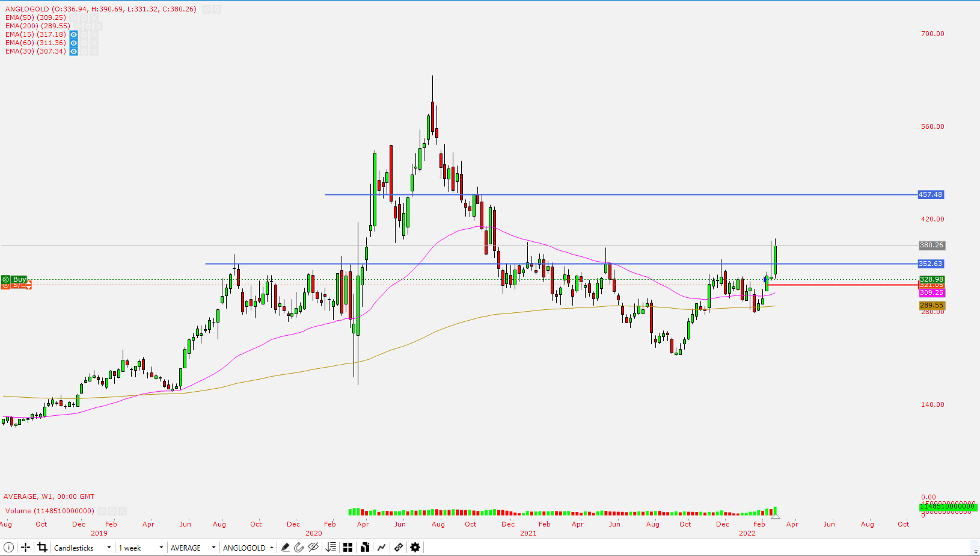The height and width of the screenshot is (556, 980).
Task: Click the hide-all-drawings eye icon
Action: (313, 547)
